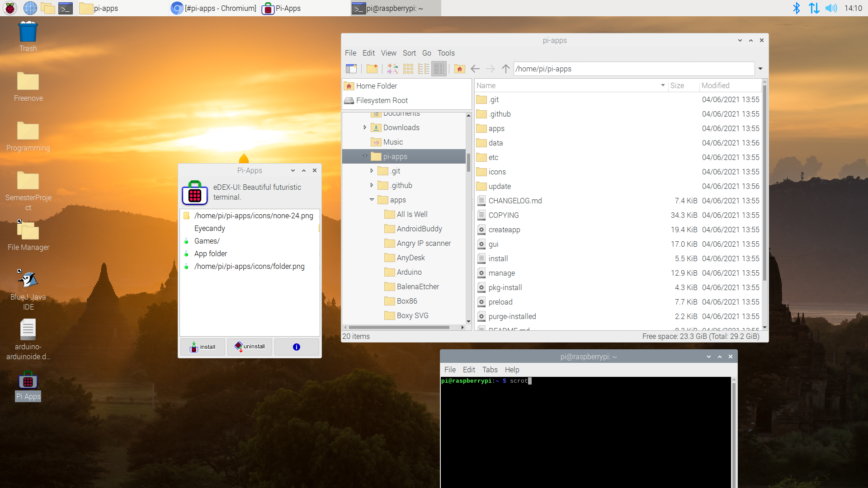Click the /home/pi/pi-apps path field
Viewport: 868px width, 488px height.
tap(634, 69)
